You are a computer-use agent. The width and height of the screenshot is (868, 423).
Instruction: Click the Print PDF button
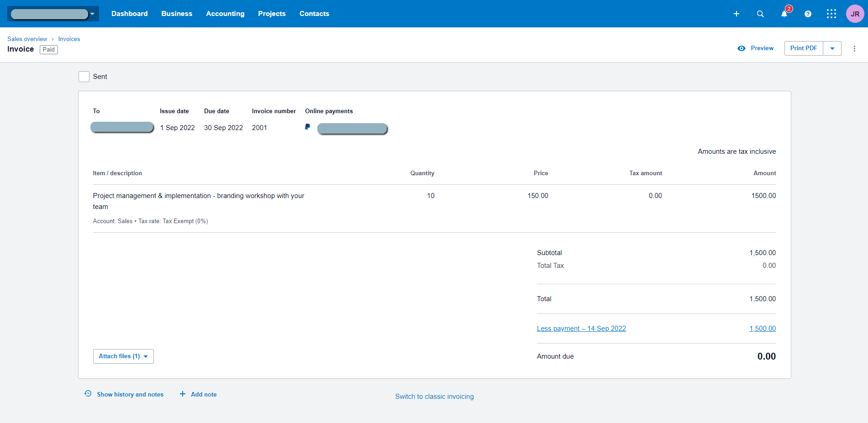tap(804, 48)
